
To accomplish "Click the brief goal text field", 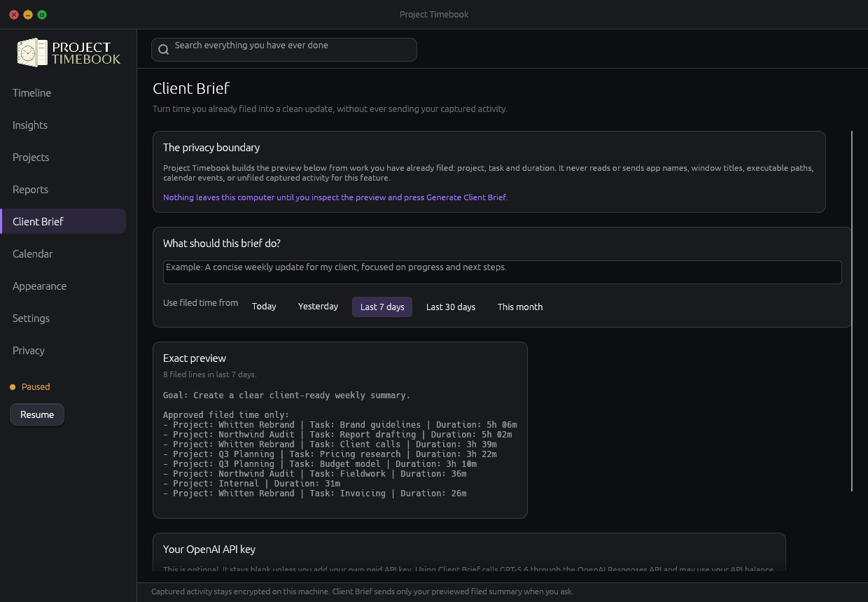I will tap(503, 272).
